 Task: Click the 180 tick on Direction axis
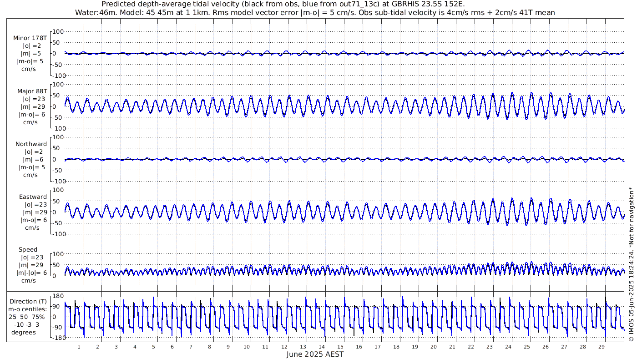click(x=57, y=296)
